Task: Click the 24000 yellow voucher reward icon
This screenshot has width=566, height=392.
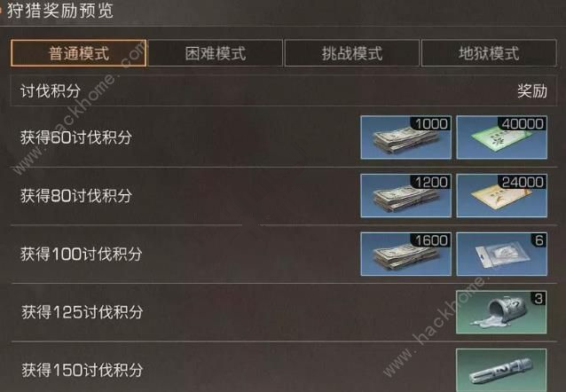Action: tap(502, 196)
